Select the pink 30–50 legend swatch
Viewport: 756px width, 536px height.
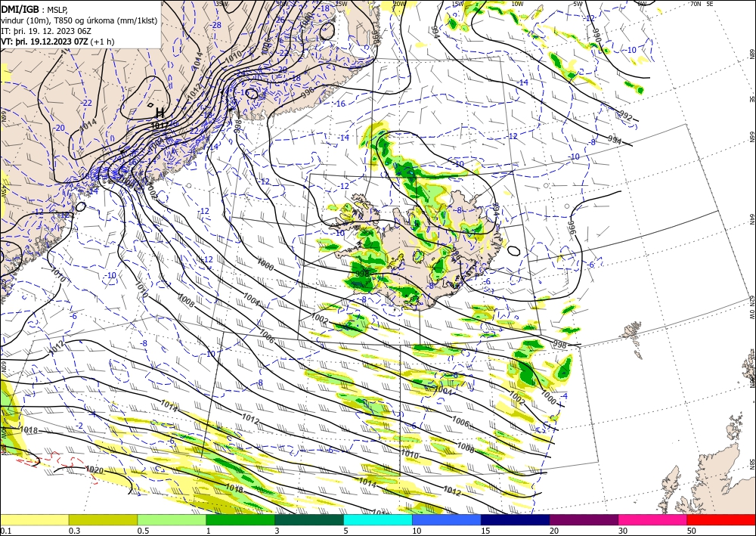tap(653, 519)
